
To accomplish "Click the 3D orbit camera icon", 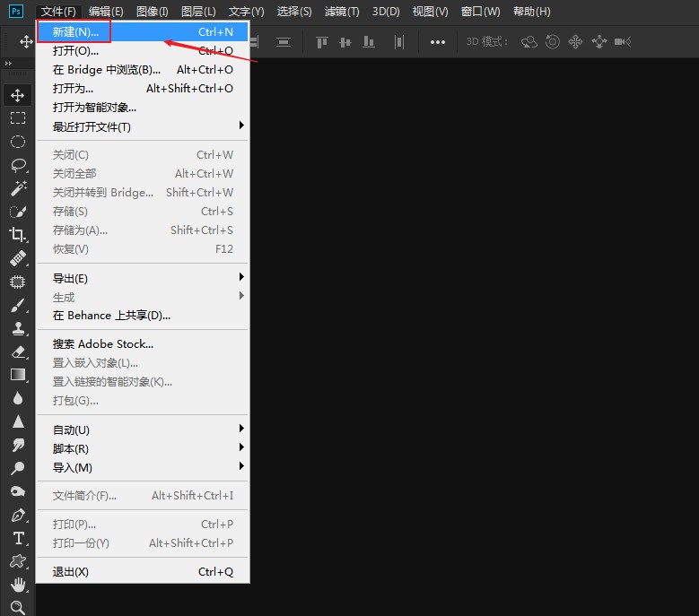I will click(529, 42).
